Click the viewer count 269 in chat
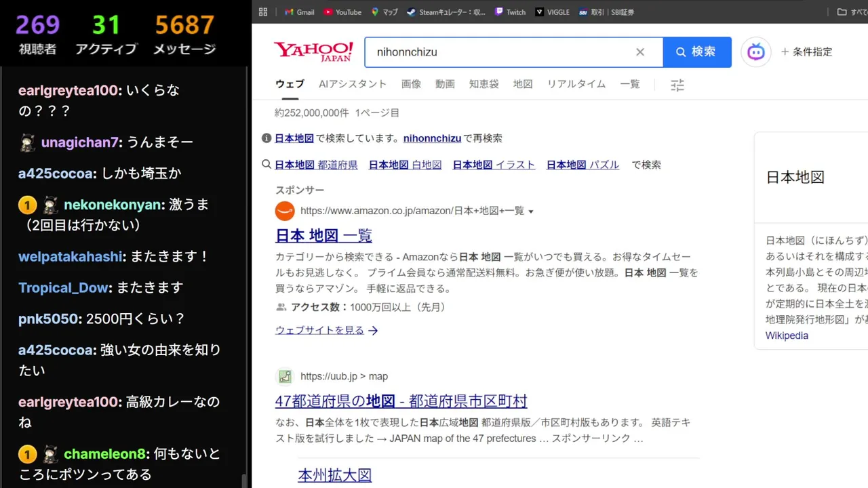868x488 pixels. click(x=37, y=25)
